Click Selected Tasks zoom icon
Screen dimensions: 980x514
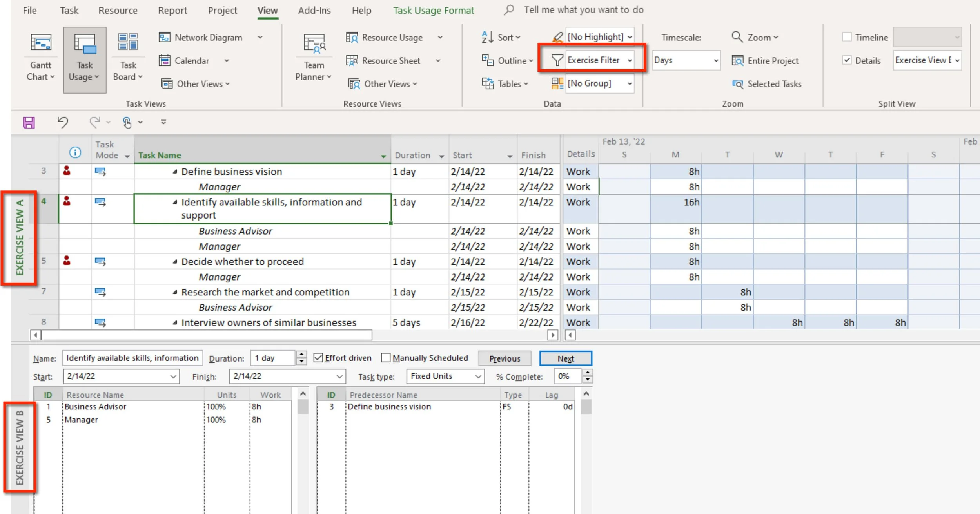(x=737, y=84)
